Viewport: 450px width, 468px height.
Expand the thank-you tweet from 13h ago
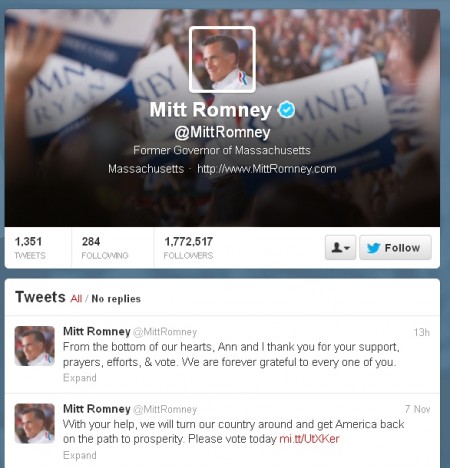80,378
